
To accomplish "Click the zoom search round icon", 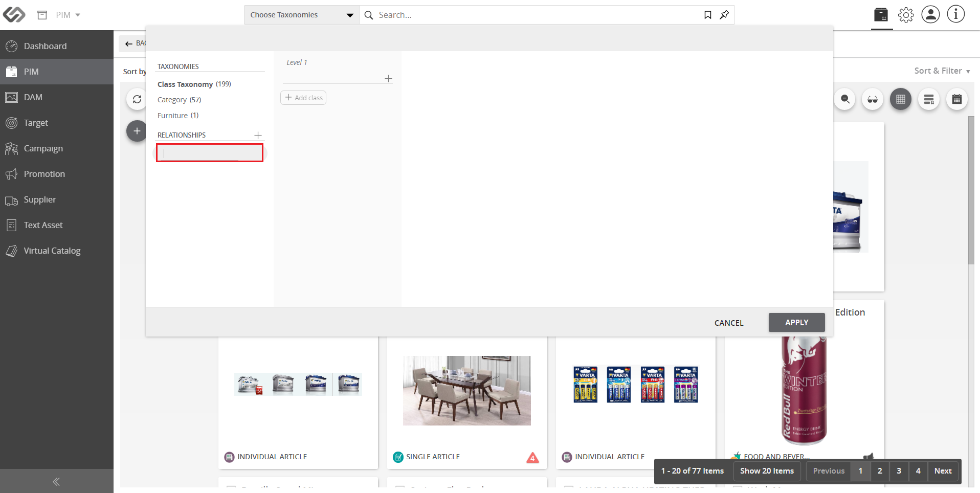I will [x=845, y=99].
